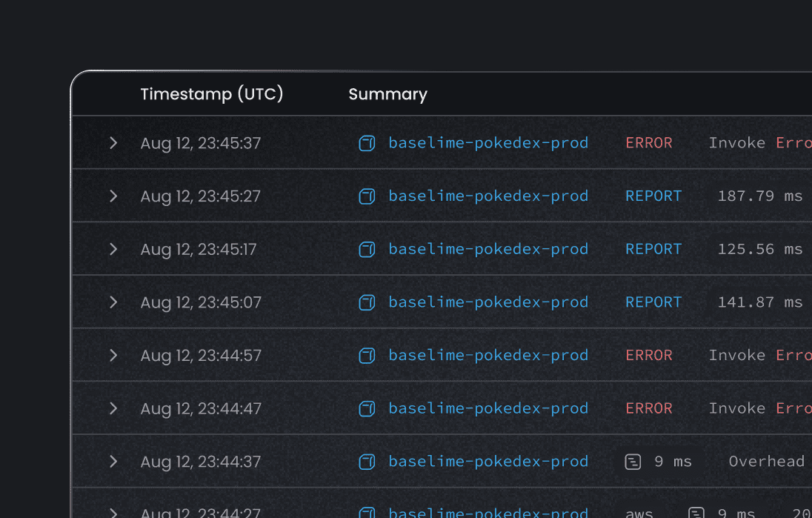Click the ERROR label in 23:45:37 row
Viewport: 812px width, 518px height.
[x=649, y=143]
